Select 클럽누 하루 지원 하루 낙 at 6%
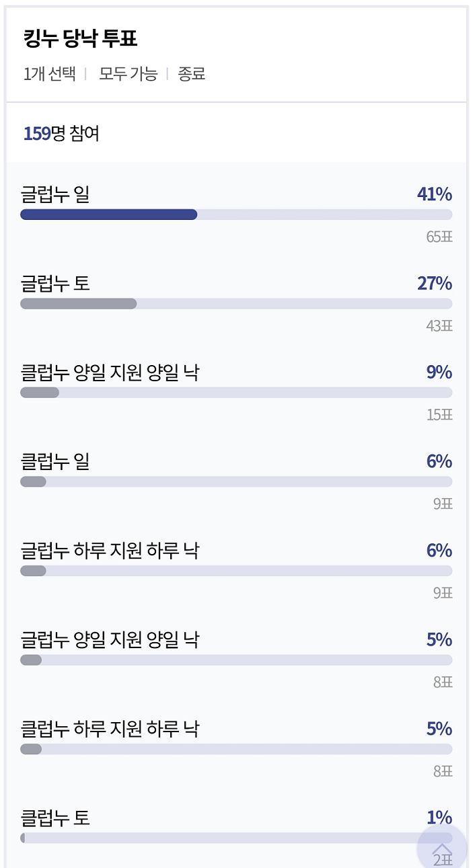This screenshot has height=868, width=471. click(x=110, y=551)
